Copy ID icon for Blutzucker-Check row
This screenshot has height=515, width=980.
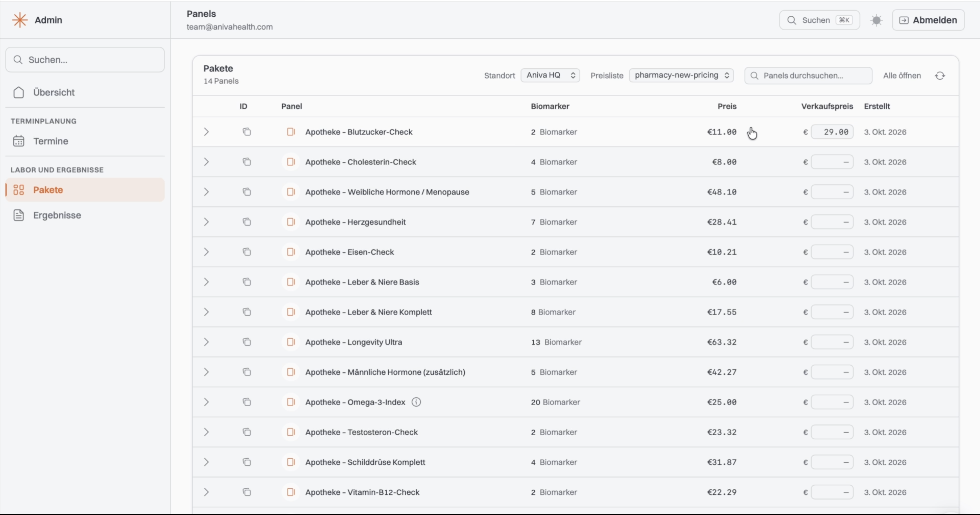click(x=247, y=132)
